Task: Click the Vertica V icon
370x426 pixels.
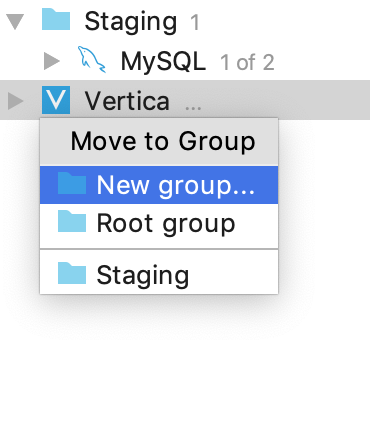Action: 56,100
